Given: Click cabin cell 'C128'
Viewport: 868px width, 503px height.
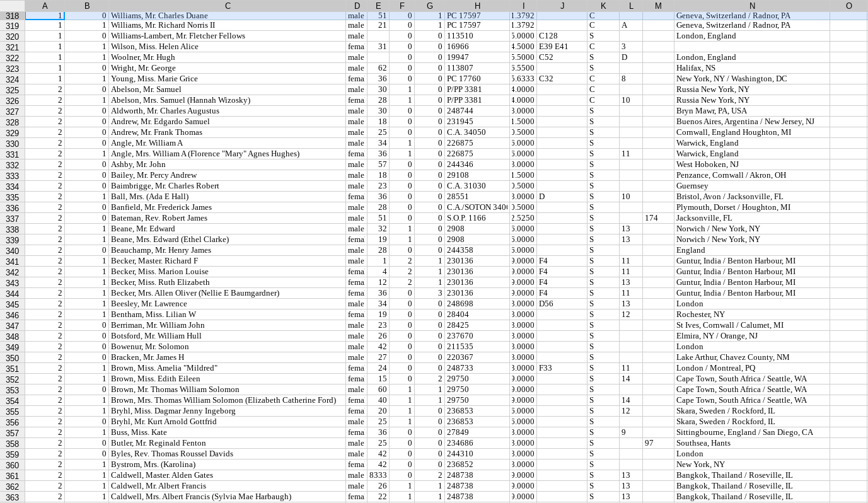Looking at the screenshot, I should tap(562, 36).
